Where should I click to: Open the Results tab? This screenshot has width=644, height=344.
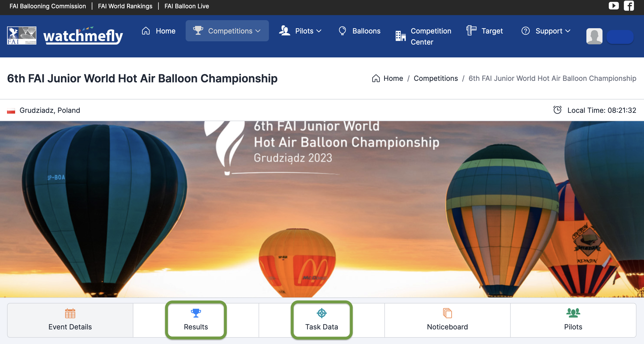coord(196,320)
